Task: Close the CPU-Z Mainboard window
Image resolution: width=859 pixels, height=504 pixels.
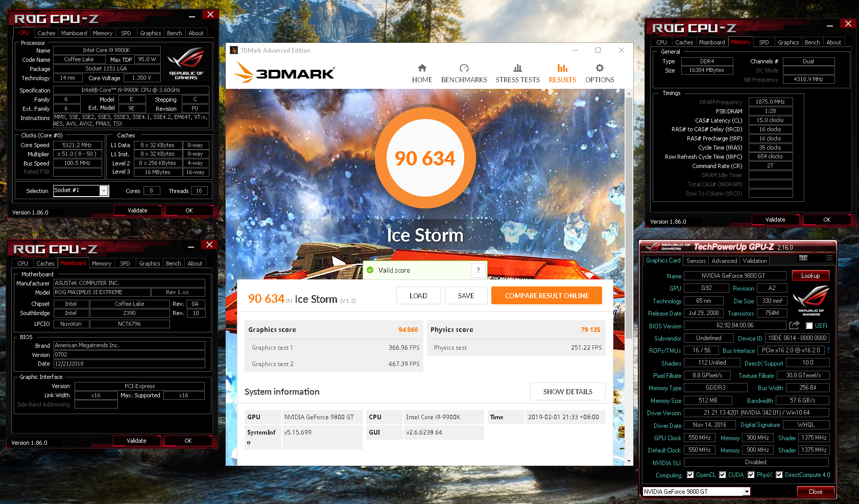Action: 209,245
